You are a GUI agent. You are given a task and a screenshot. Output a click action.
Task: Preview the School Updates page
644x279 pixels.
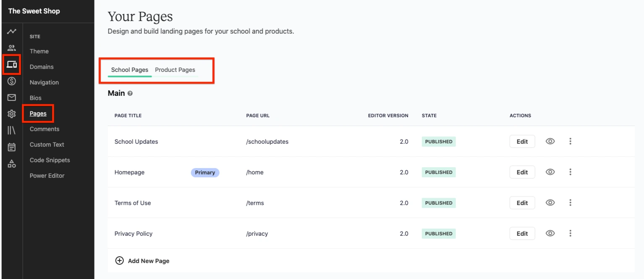(550, 141)
